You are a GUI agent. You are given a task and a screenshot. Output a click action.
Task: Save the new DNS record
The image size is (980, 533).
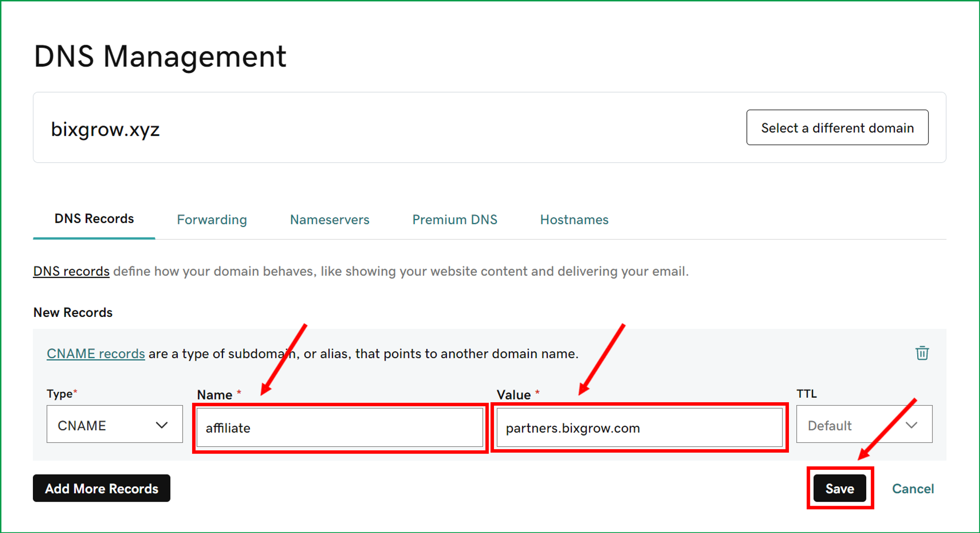click(839, 488)
